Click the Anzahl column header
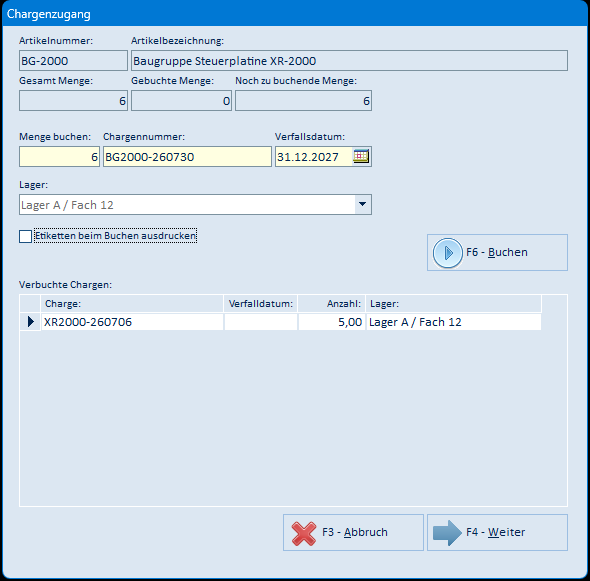Screen dimensions: 590x581 pyautogui.click(x=331, y=304)
